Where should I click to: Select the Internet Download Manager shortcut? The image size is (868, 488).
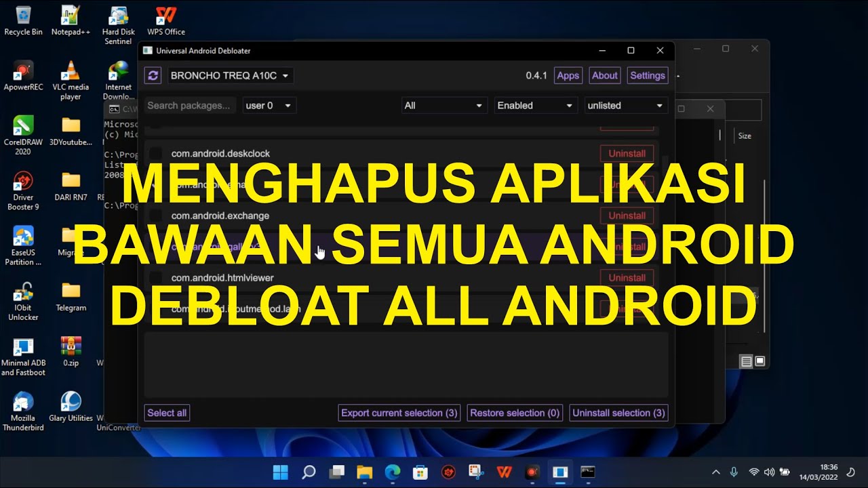tap(118, 81)
